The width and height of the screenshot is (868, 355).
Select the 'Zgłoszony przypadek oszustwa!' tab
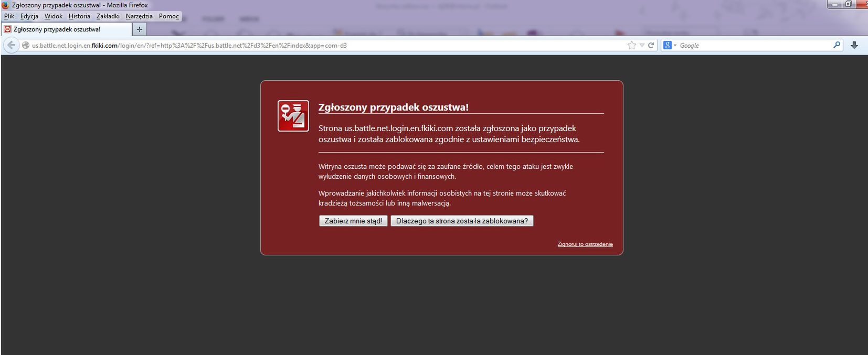click(x=67, y=29)
